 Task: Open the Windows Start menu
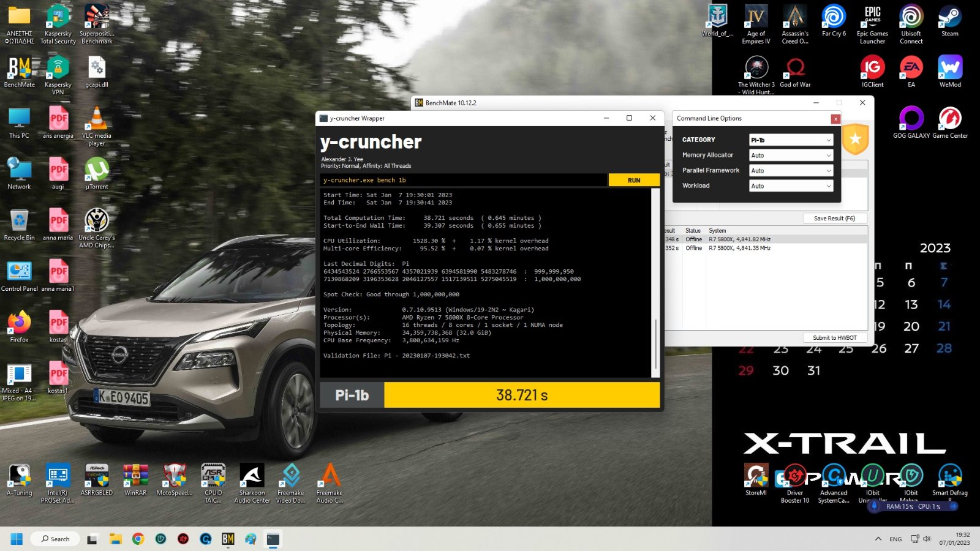[17, 539]
